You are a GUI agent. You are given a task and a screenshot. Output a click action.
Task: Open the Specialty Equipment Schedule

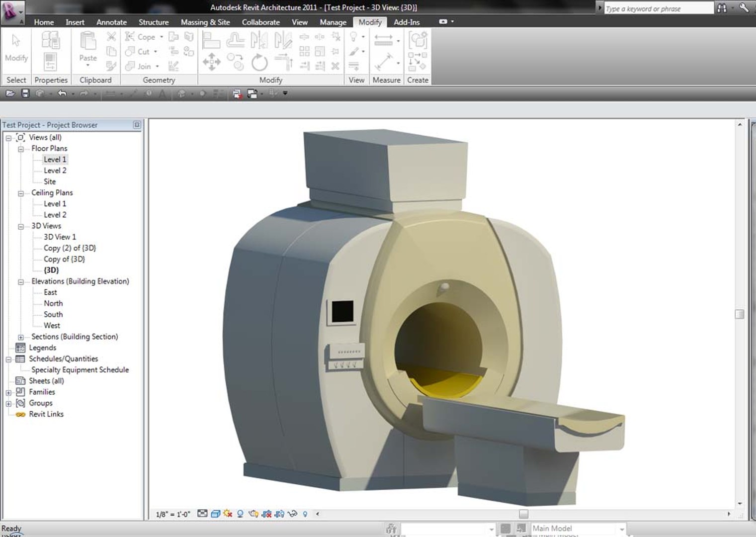[x=80, y=369]
